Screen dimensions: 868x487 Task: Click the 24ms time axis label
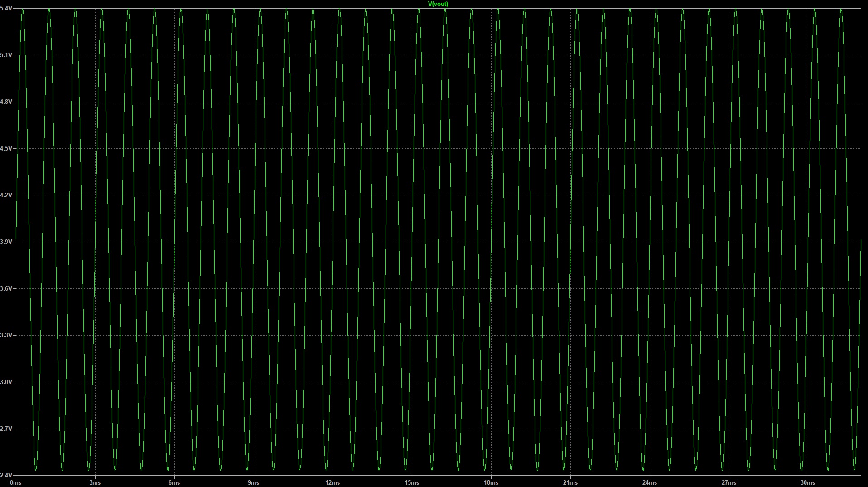pyautogui.click(x=650, y=482)
